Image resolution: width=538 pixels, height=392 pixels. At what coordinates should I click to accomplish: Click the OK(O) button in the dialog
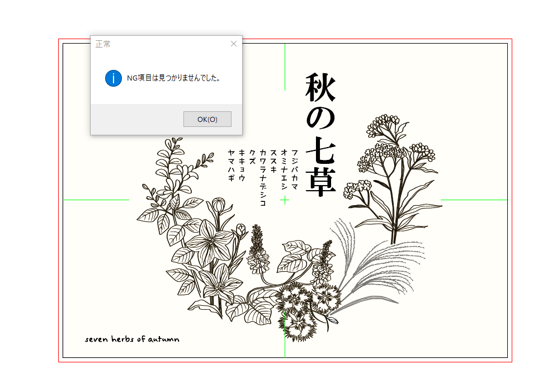click(207, 119)
